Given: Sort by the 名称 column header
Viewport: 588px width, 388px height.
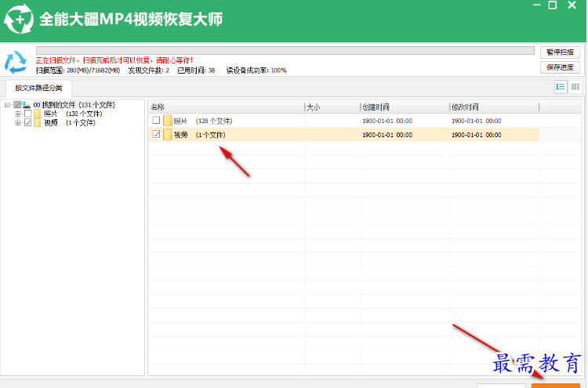Looking at the screenshot, I should click(227, 107).
